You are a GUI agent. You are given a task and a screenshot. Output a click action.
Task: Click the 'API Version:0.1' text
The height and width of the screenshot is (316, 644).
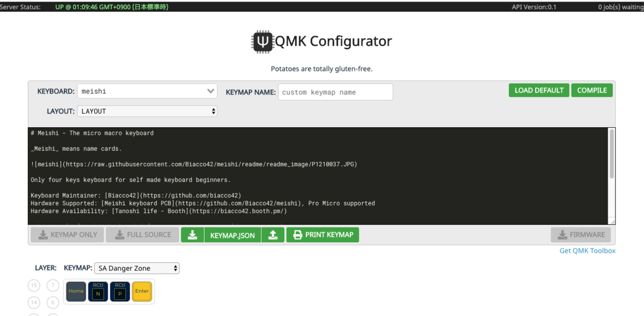[x=534, y=7]
